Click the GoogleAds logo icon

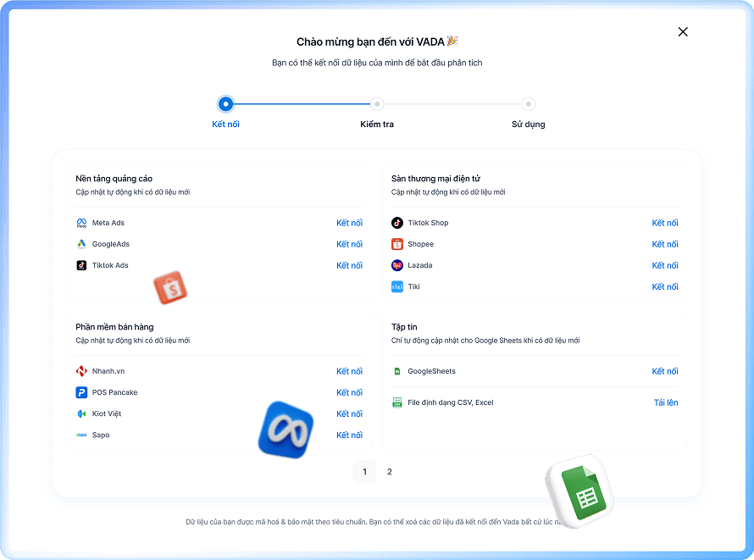tap(82, 244)
